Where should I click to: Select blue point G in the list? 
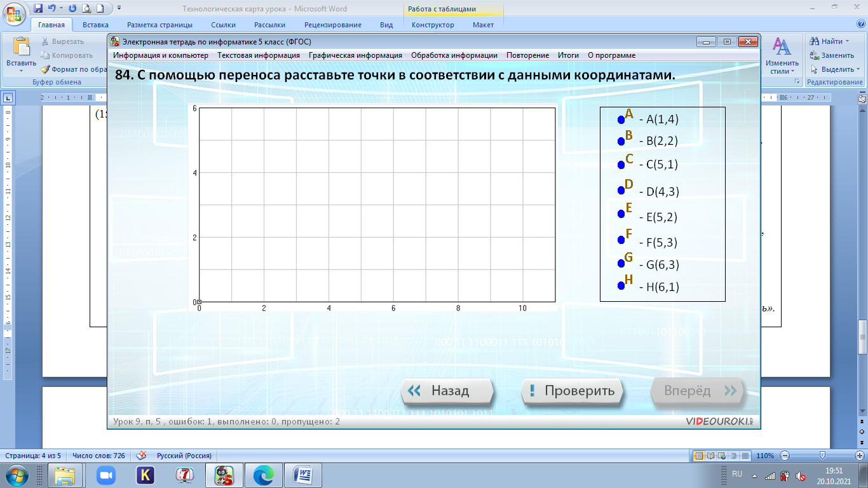621,263
